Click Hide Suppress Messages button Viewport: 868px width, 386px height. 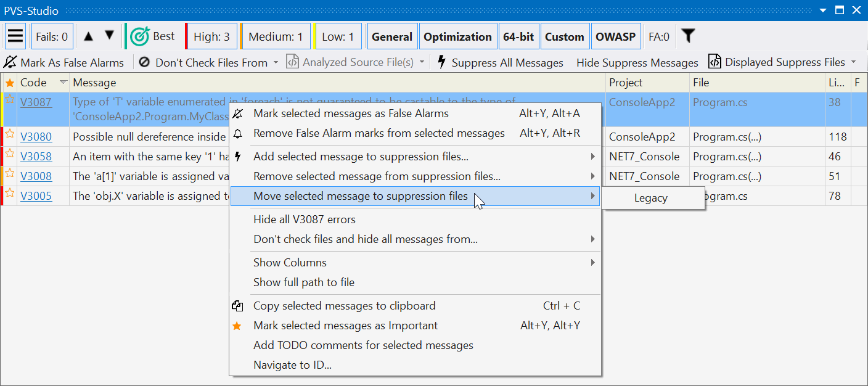coord(637,62)
